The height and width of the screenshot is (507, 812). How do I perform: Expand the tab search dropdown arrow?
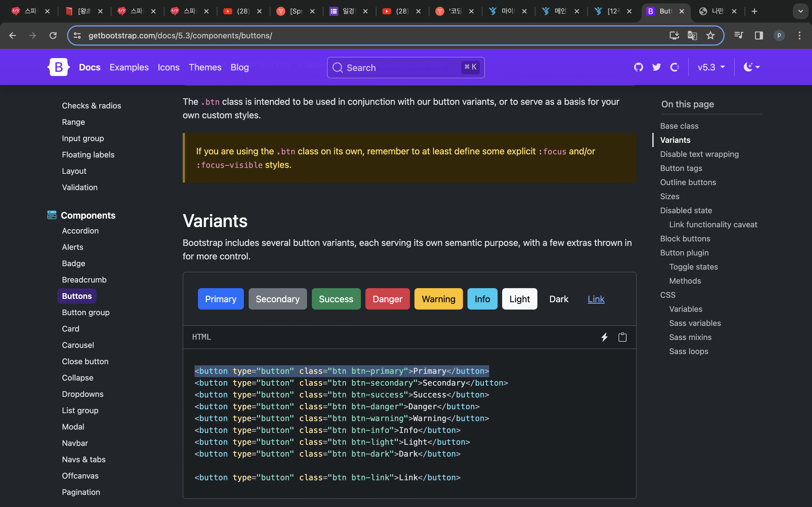pos(800,11)
